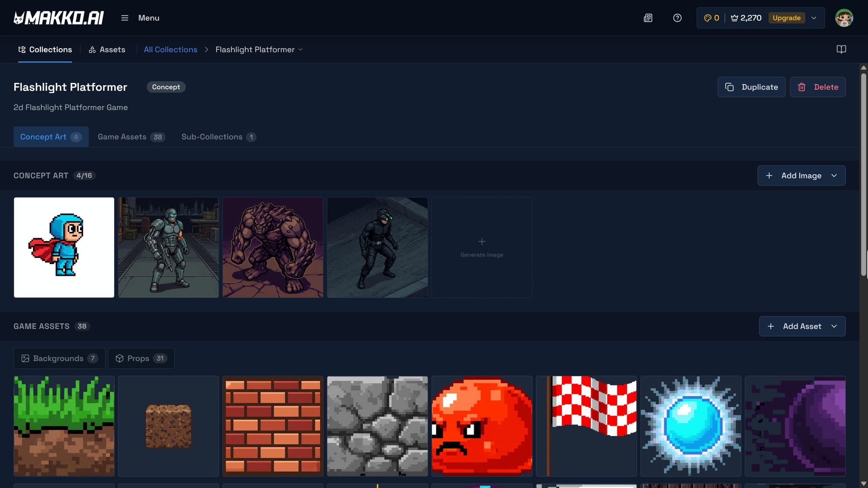Open the help question mark icon
868x488 pixels.
(677, 18)
